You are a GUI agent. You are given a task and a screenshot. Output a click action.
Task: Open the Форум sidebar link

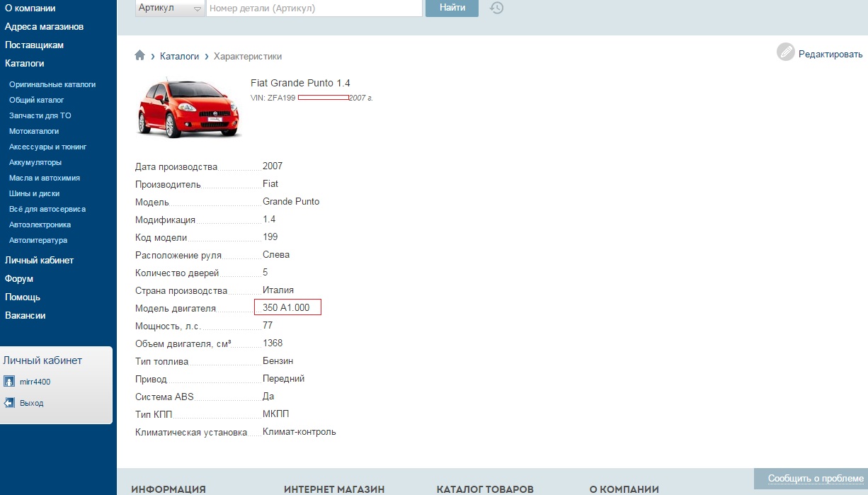pos(19,279)
